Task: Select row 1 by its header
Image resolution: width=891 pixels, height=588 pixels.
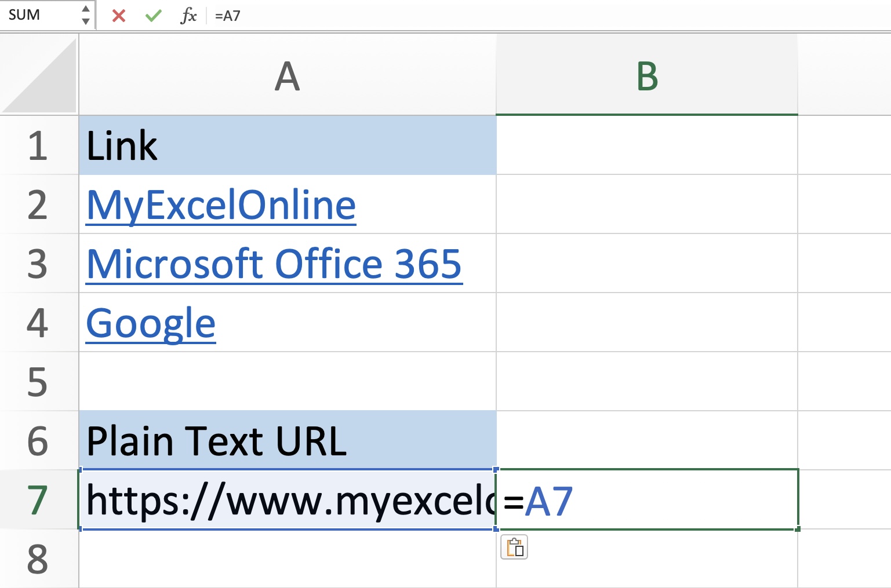Action: [x=38, y=145]
